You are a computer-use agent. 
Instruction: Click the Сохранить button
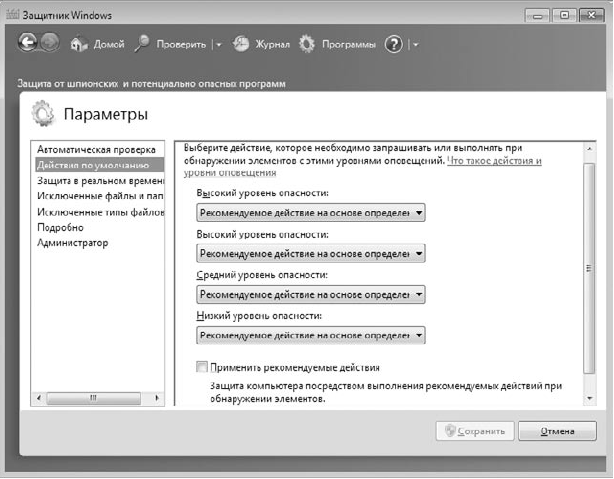click(x=475, y=431)
